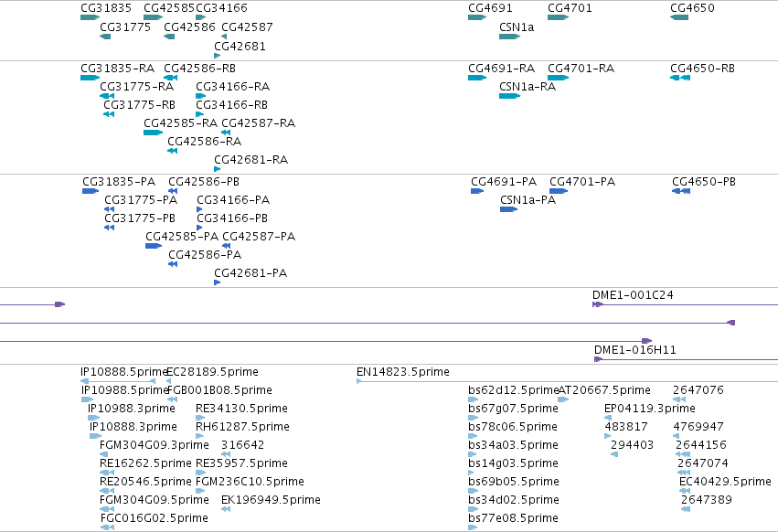
Task: Click the RE35957.5prime EST arrow
Action: pos(200,473)
